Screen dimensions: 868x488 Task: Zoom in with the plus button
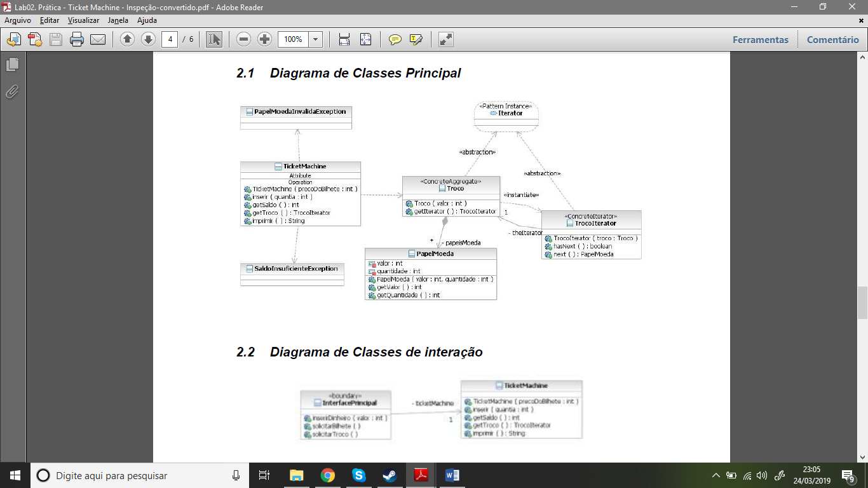pyautogui.click(x=264, y=39)
